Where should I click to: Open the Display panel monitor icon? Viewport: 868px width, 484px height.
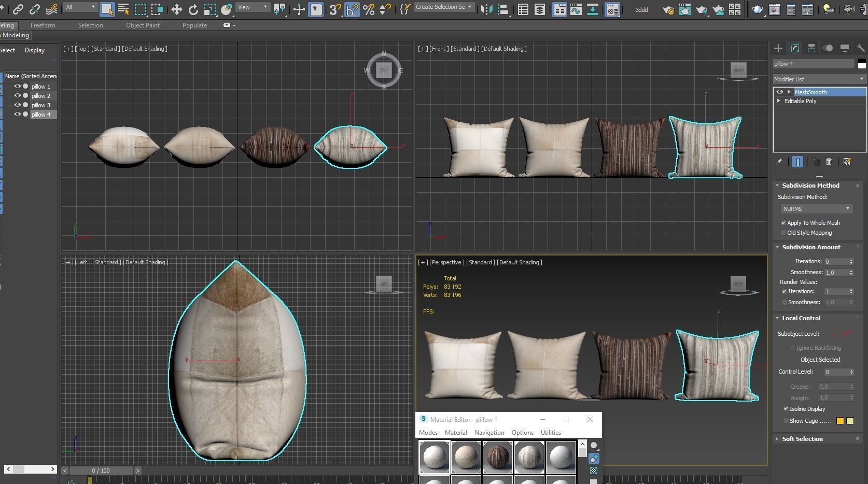pos(845,48)
